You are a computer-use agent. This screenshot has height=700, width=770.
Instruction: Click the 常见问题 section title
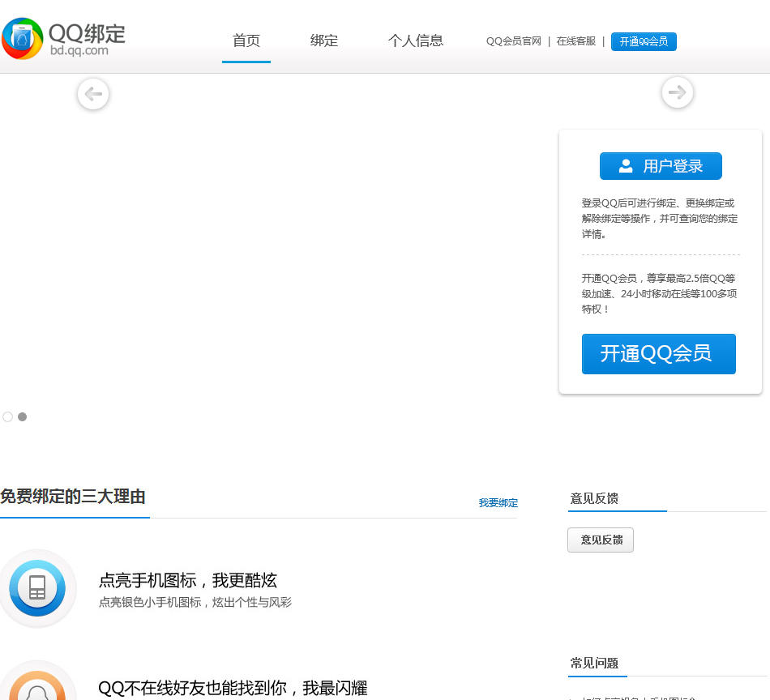(x=594, y=664)
